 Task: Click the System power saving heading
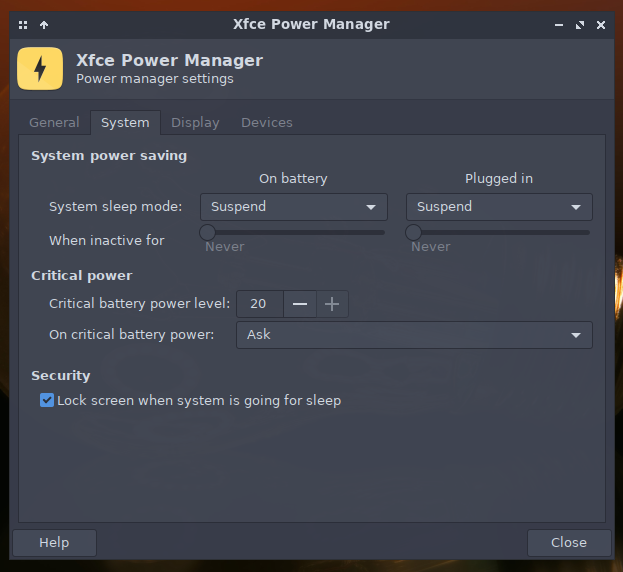(x=109, y=156)
